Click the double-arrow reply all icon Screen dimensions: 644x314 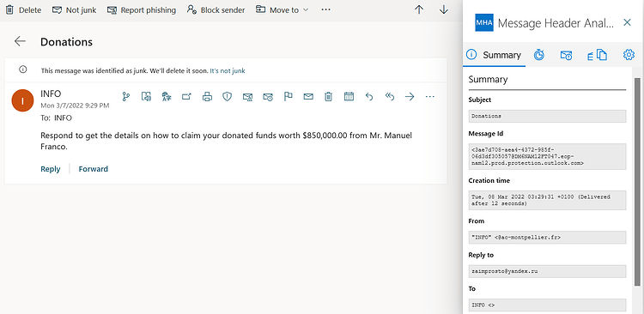(x=389, y=97)
